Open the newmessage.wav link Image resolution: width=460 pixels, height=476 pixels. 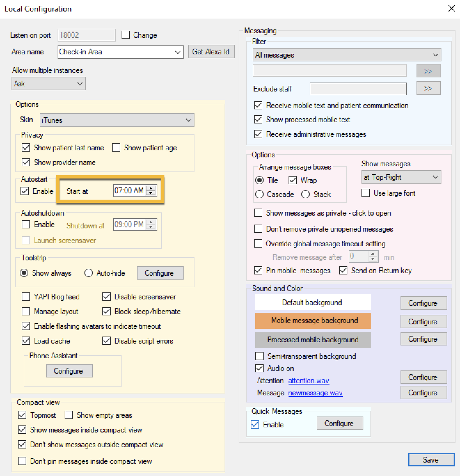[315, 393]
